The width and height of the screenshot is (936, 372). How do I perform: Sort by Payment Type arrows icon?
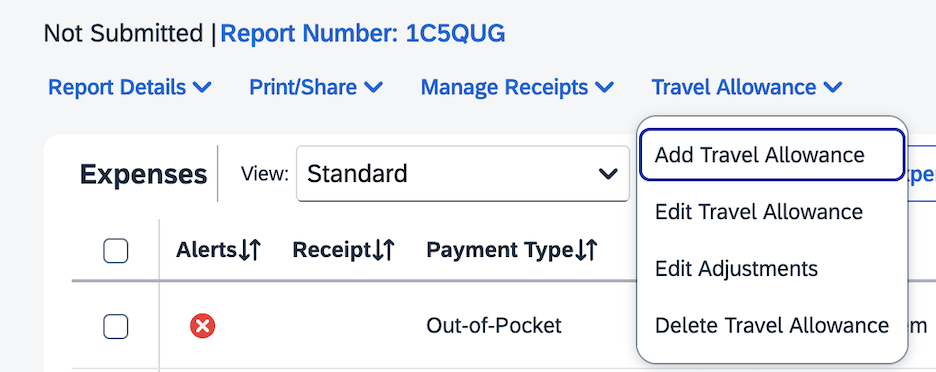tap(586, 251)
